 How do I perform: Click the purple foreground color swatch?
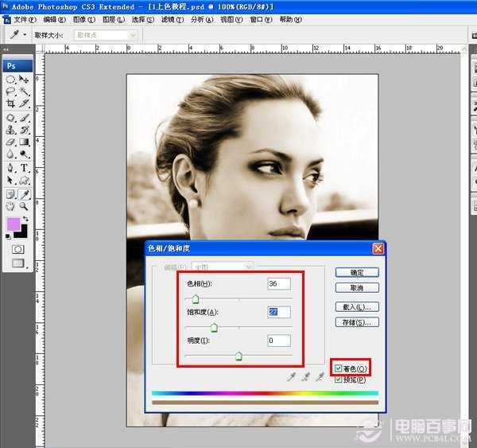pos(14,225)
